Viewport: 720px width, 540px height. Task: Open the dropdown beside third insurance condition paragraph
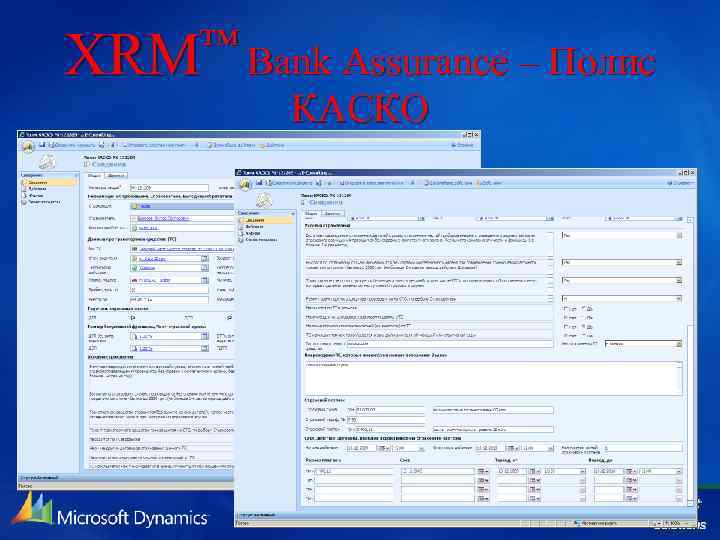[679, 280]
